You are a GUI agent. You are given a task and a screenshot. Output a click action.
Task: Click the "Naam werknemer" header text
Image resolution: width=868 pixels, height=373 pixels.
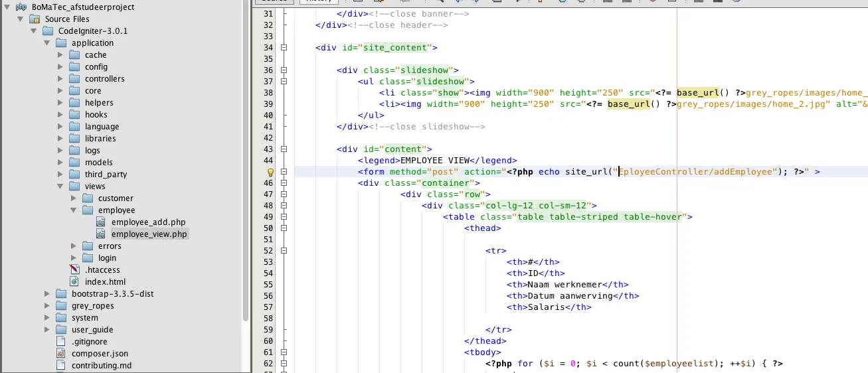[564, 285]
